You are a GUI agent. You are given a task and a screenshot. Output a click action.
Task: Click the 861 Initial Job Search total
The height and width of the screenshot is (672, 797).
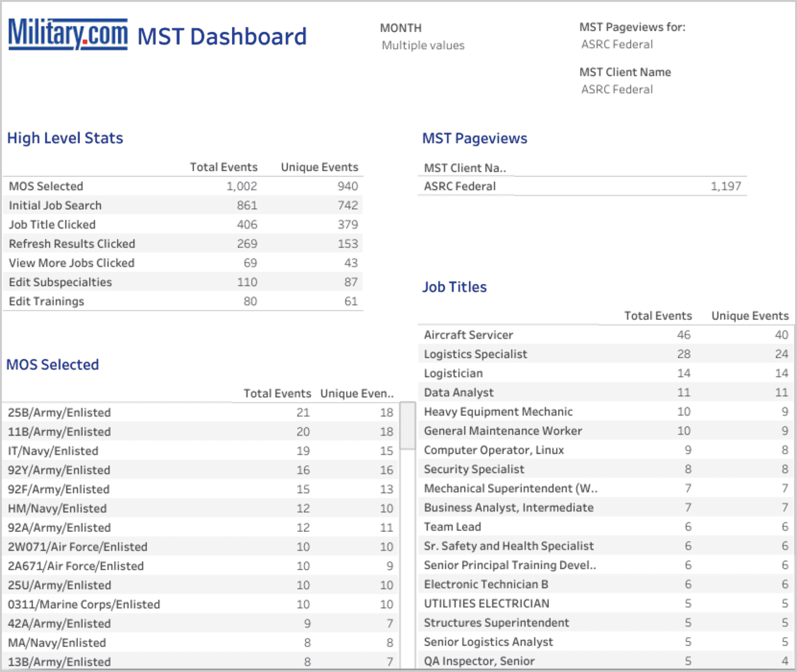point(247,205)
